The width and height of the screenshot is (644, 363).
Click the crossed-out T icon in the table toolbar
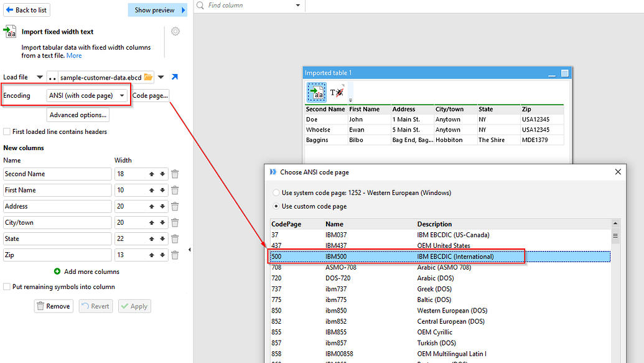tap(337, 92)
